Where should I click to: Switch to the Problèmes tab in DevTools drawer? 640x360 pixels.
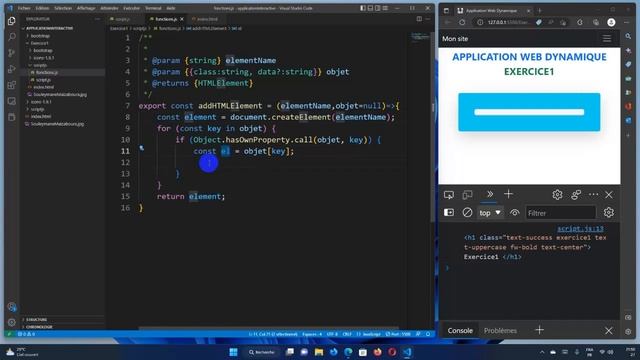500,331
